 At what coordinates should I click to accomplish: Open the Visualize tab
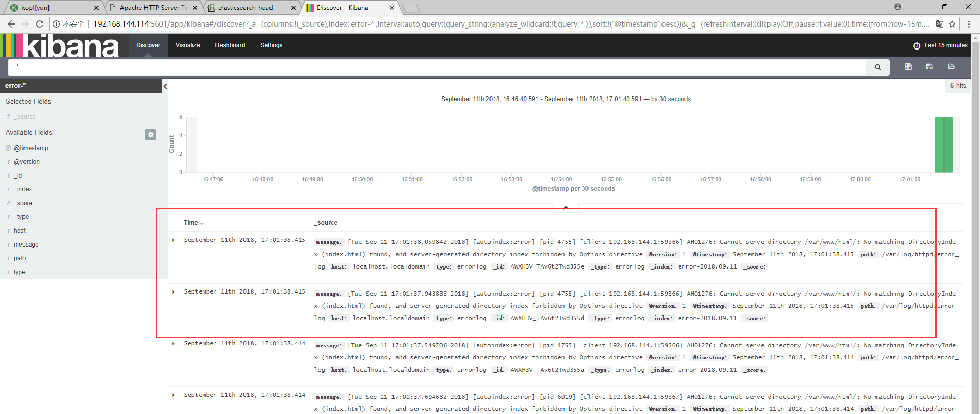pos(187,45)
